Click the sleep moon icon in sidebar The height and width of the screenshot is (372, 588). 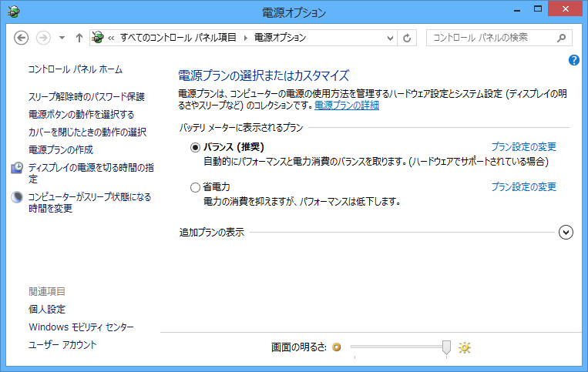point(17,197)
